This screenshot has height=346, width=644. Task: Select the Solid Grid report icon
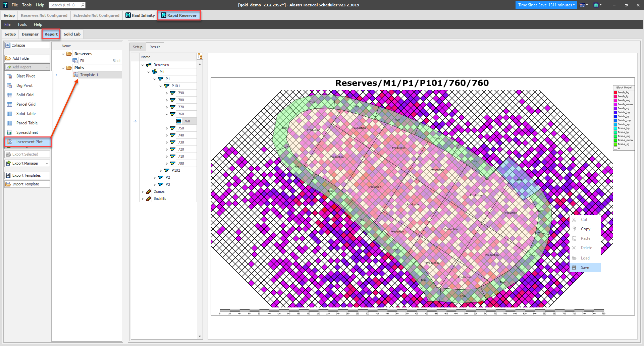click(x=9, y=95)
